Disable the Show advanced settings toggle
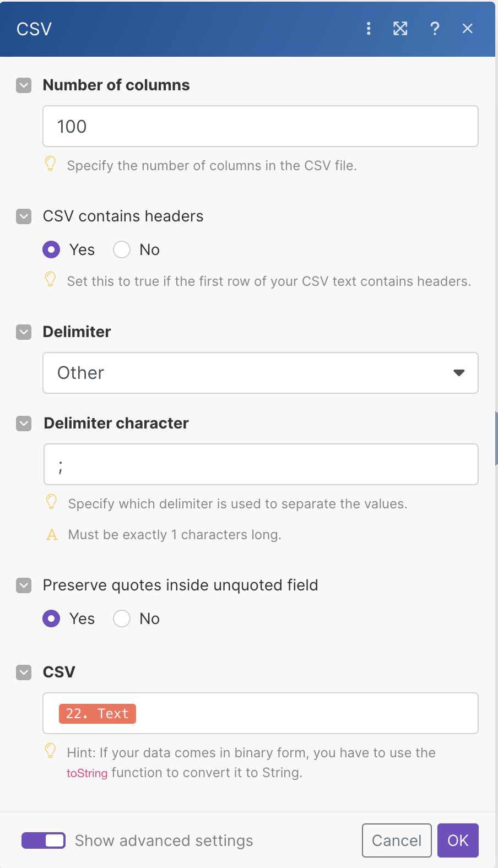The image size is (498, 868). (x=44, y=840)
